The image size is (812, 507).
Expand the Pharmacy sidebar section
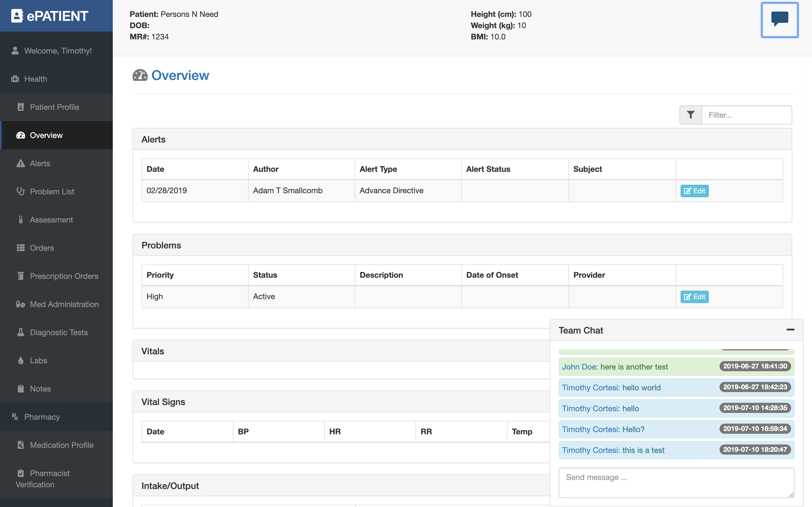coord(42,417)
